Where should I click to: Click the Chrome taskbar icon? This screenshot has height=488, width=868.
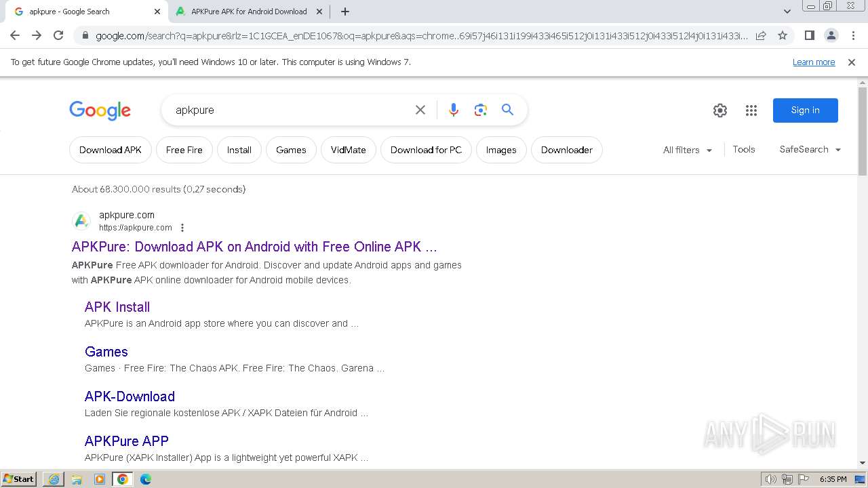tap(123, 479)
